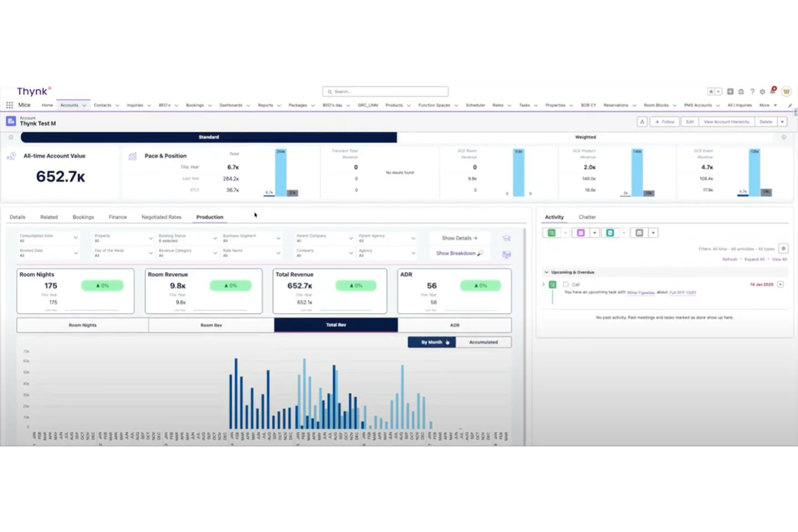
Task: Click the Delete button
Action: 766,122
